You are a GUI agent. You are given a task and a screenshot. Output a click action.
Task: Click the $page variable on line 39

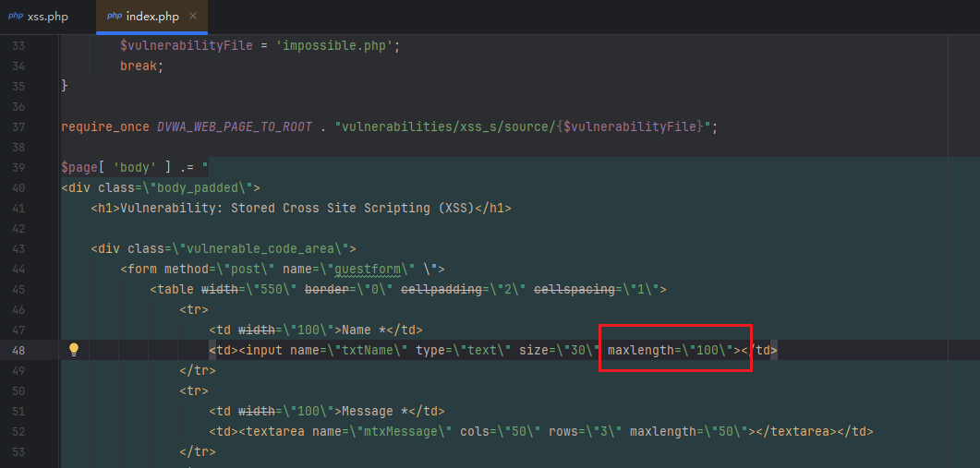[x=79, y=167]
